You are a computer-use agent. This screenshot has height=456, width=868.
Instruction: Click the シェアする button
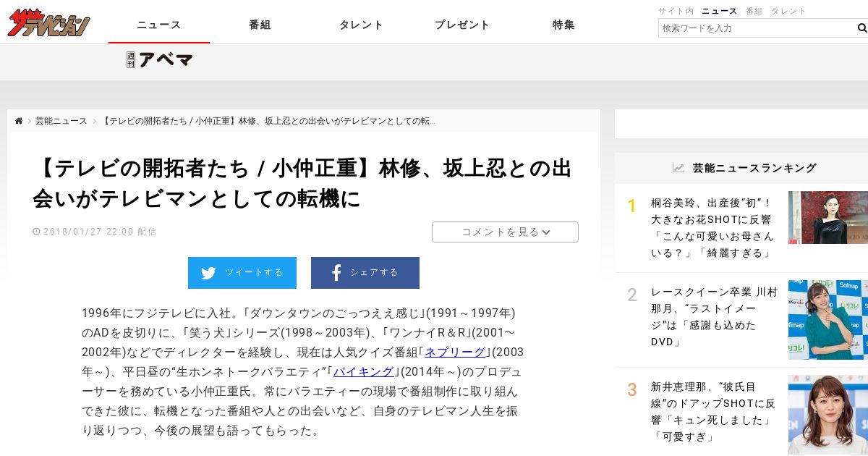pyautogui.click(x=365, y=273)
